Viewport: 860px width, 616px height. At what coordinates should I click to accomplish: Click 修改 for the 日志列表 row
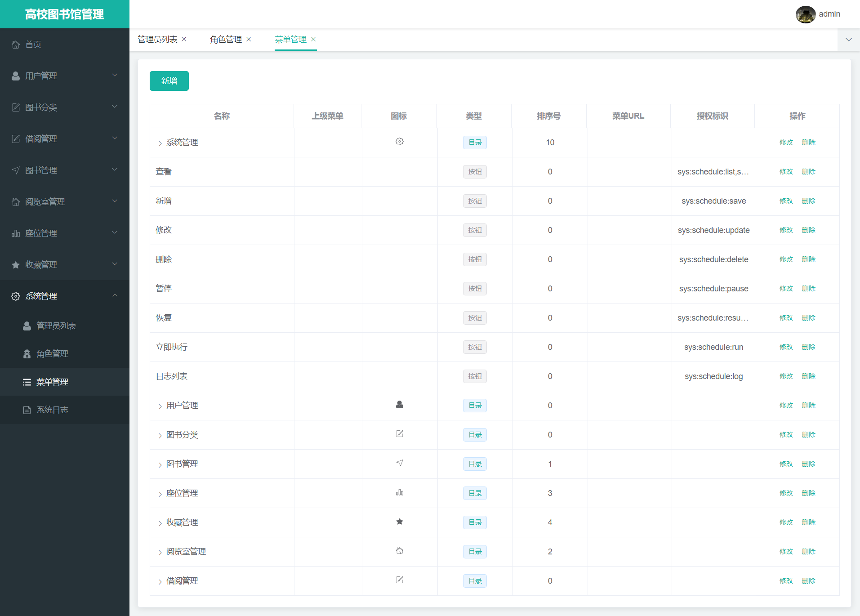click(786, 376)
